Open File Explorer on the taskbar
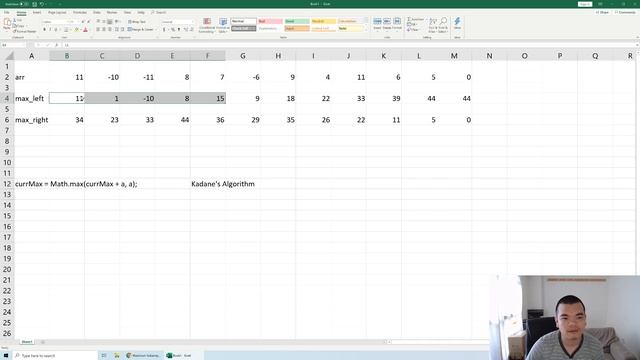 pos(117,356)
